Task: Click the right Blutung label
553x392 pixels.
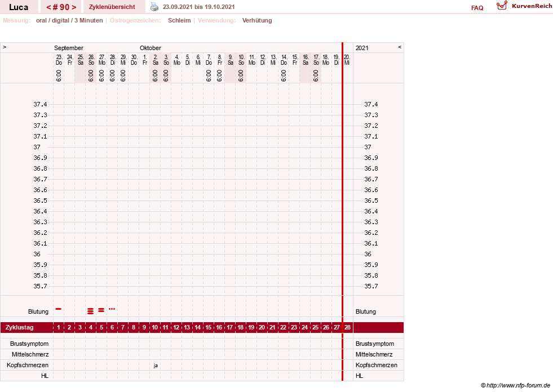Action: point(366,311)
